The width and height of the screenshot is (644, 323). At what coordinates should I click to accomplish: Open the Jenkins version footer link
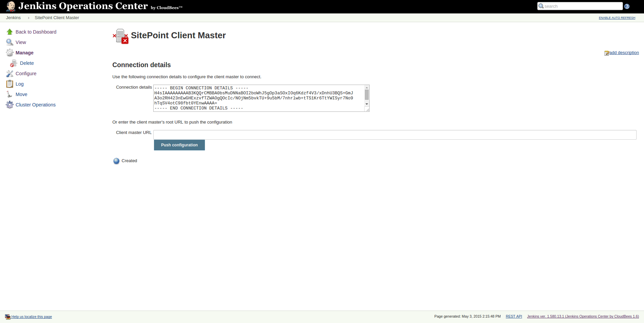(583, 316)
